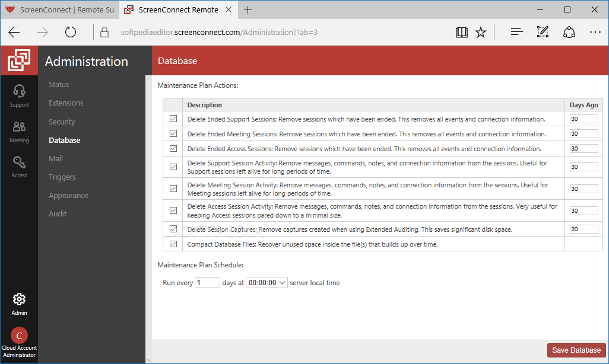This screenshot has height=364, width=609.
Task: Click the Share icon in browser toolbar
Action: point(569,32)
